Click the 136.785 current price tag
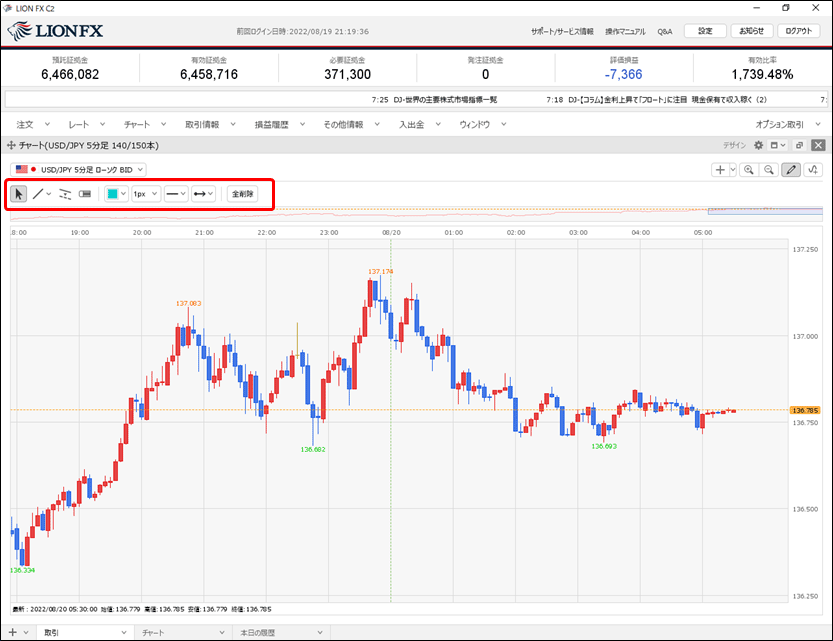Screen dimensions: 833x641 805,411
